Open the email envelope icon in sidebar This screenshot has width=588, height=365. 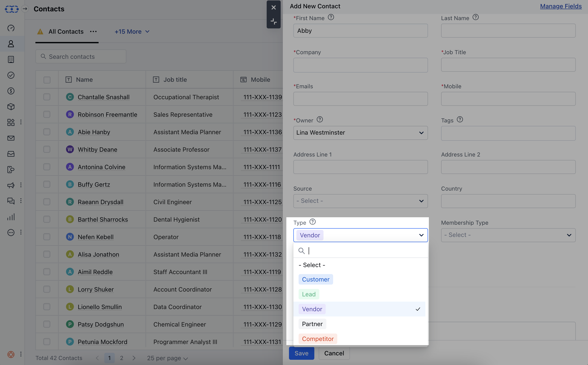click(11, 138)
